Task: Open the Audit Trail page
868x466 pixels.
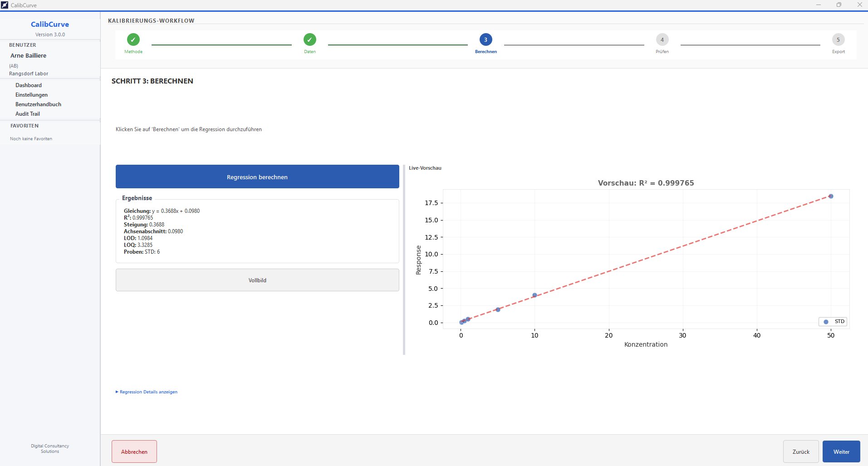Action: pyautogui.click(x=28, y=114)
